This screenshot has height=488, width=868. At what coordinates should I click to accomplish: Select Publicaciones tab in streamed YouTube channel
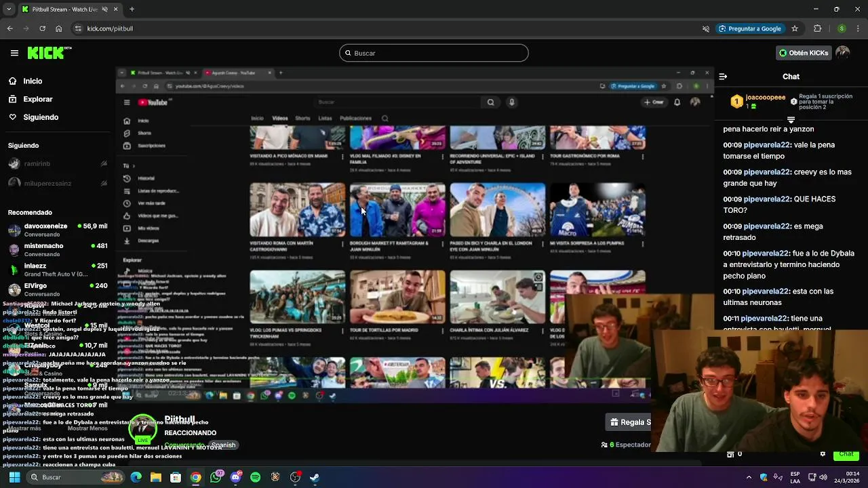point(355,118)
